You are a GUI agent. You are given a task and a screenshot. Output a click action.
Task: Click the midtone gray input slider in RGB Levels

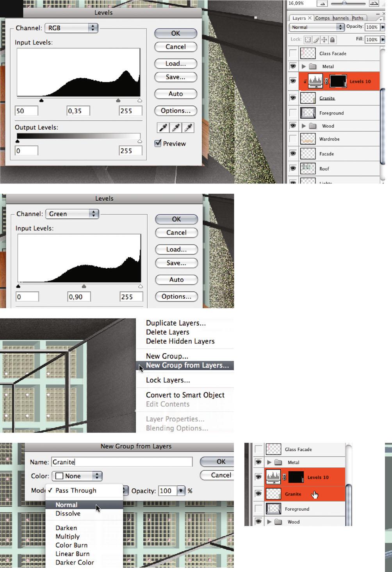click(x=118, y=100)
